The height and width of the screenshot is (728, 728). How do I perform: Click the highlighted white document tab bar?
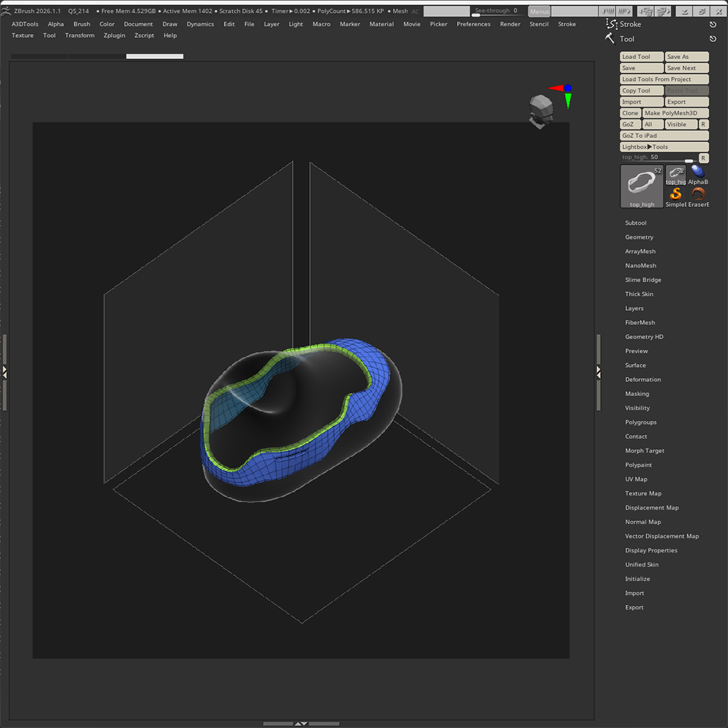[x=154, y=56]
